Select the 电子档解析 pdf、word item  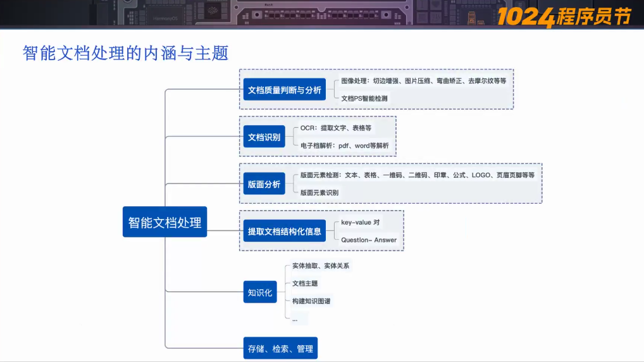(x=345, y=146)
